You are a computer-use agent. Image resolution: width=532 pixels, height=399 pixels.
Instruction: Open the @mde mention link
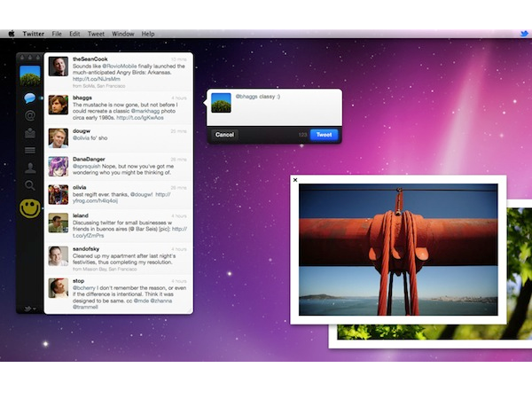tap(141, 301)
